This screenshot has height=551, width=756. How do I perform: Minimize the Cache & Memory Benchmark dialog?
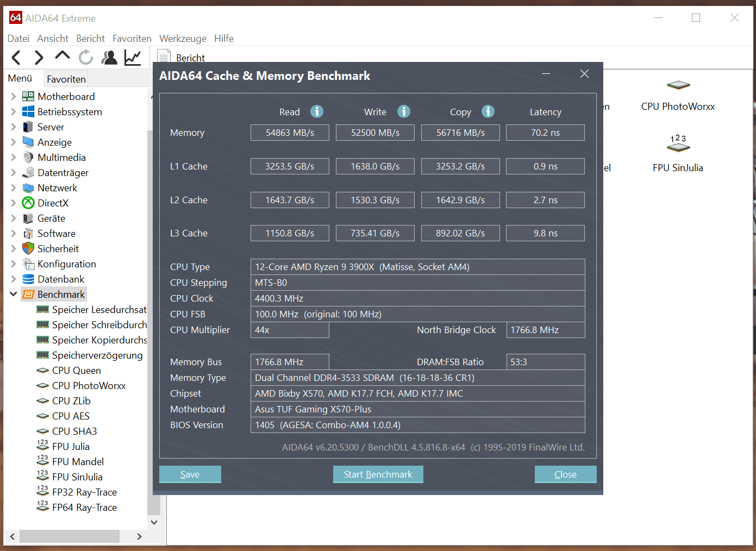546,74
